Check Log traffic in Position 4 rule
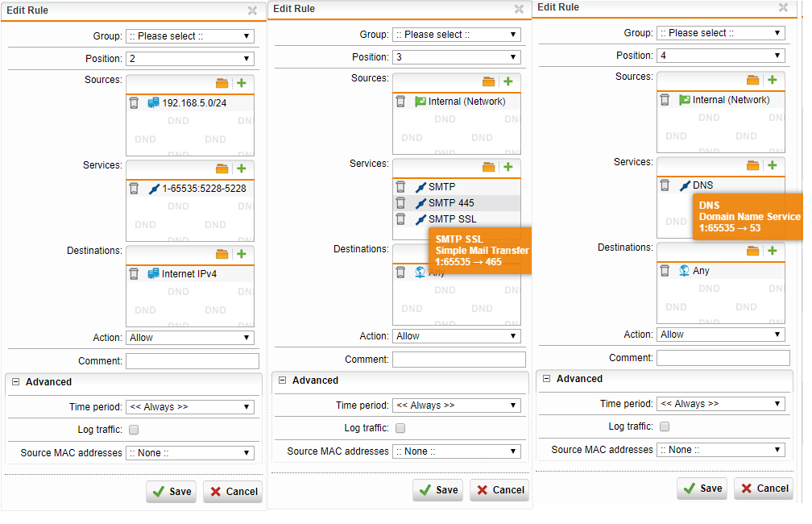Screen dimensions: 812x524 665,426
